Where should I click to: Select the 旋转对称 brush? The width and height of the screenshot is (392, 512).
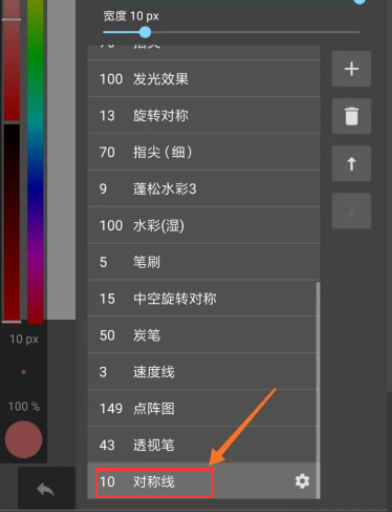point(204,116)
